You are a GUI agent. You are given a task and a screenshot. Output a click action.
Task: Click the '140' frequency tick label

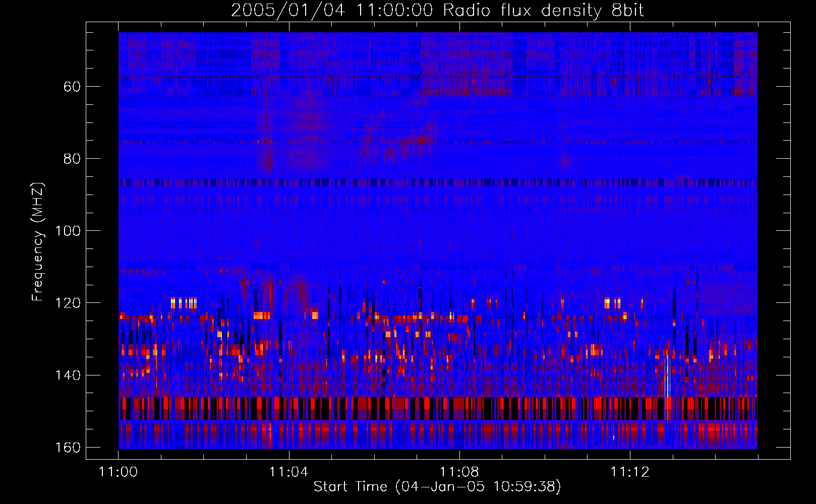[68, 375]
